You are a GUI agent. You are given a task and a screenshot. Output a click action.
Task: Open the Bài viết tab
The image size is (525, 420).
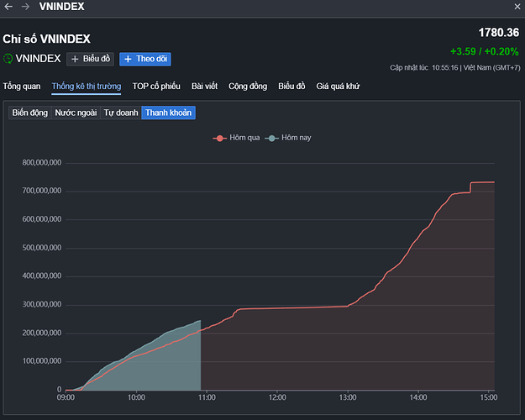(x=205, y=86)
